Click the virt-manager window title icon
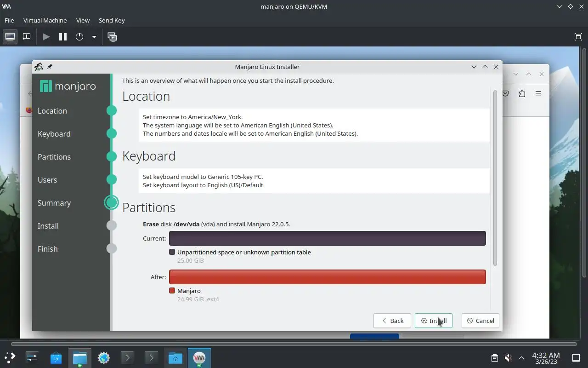This screenshot has width=588, height=368. click(x=6, y=6)
